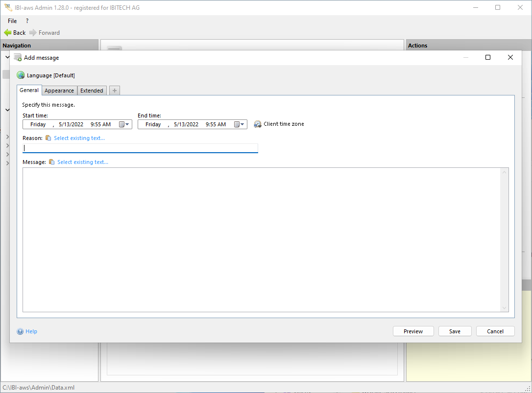Click the Message box scroll down arrow
The width and height of the screenshot is (532, 393).
pyautogui.click(x=504, y=308)
